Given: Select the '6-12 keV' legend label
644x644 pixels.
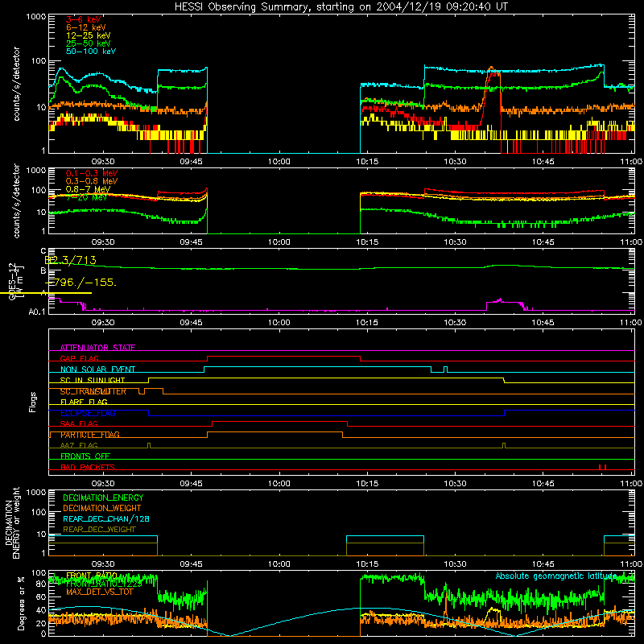Looking at the screenshot, I should click(x=86, y=27).
